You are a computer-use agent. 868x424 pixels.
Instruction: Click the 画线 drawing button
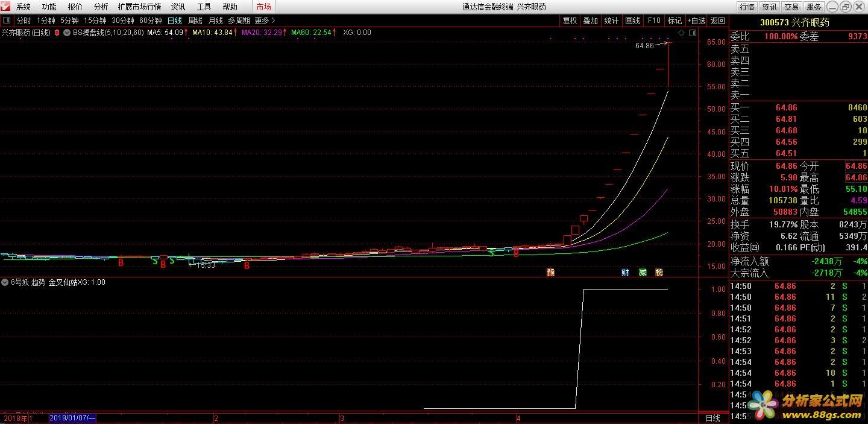pyautogui.click(x=632, y=21)
